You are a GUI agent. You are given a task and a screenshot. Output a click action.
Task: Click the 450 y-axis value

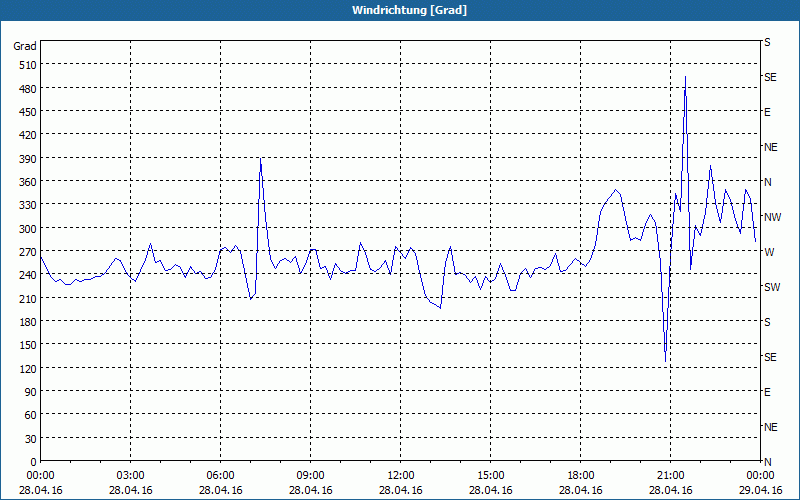28,112
